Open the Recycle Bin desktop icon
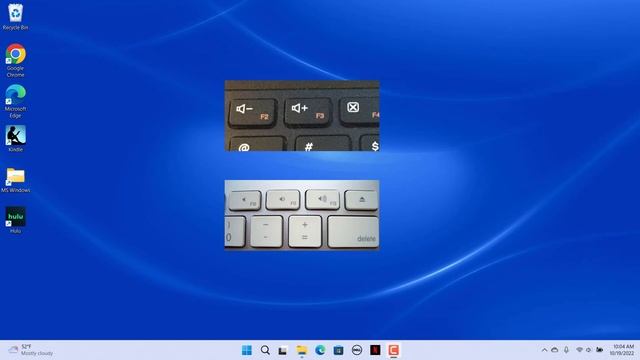The image size is (640, 360). click(16, 16)
